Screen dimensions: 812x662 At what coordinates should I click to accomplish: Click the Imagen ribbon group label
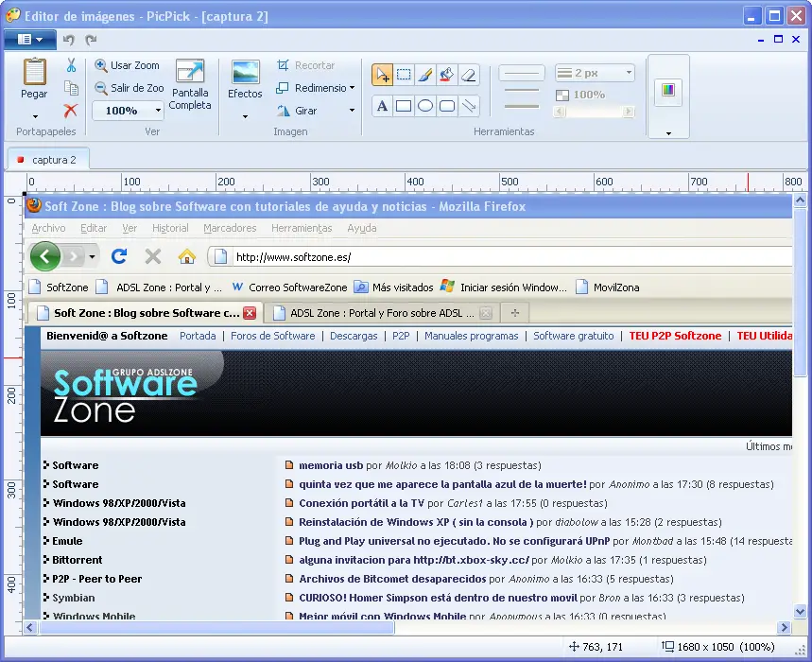pyautogui.click(x=290, y=131)
